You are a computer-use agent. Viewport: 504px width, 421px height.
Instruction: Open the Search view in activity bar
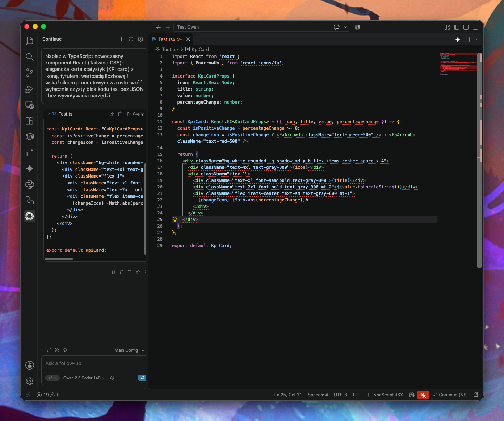click(x=30, y=57)
